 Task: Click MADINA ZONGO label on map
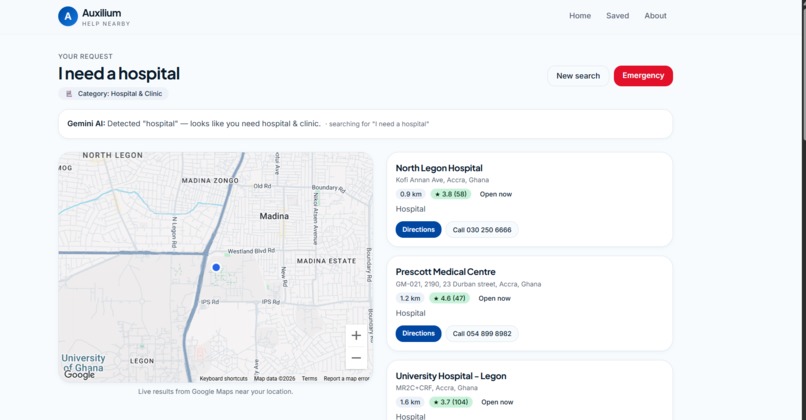pyautogui.click(x=210, y=181)
